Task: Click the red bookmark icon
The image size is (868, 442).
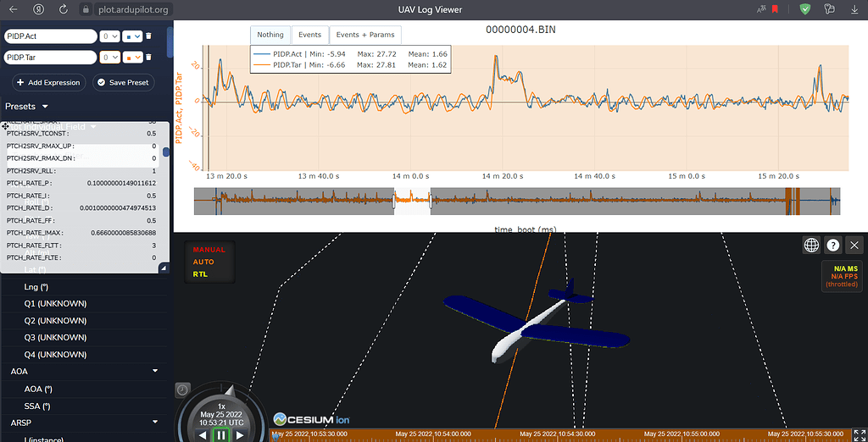Action: coord(776,9)
